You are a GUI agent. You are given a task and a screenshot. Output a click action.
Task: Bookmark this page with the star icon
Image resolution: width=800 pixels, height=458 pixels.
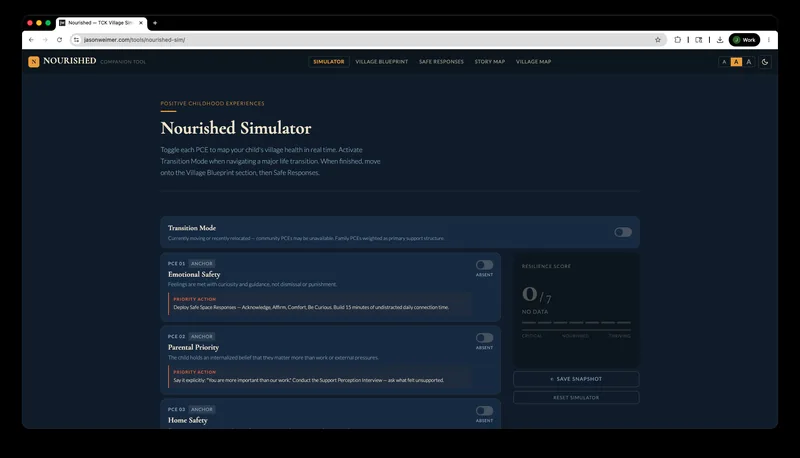[x=658, y=40]
